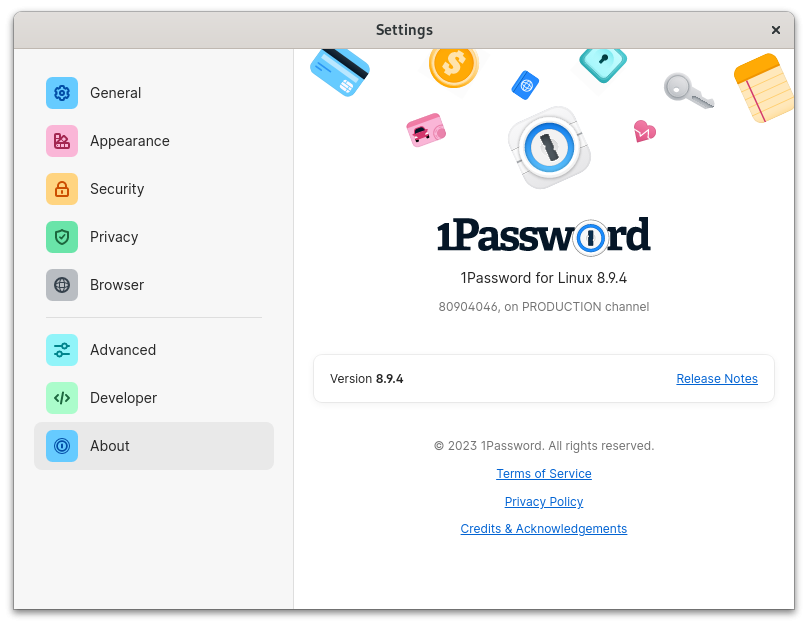Screen dimensions: 808x626
Task: Select the Privacy label in sidebar
Action: point(114,237)
